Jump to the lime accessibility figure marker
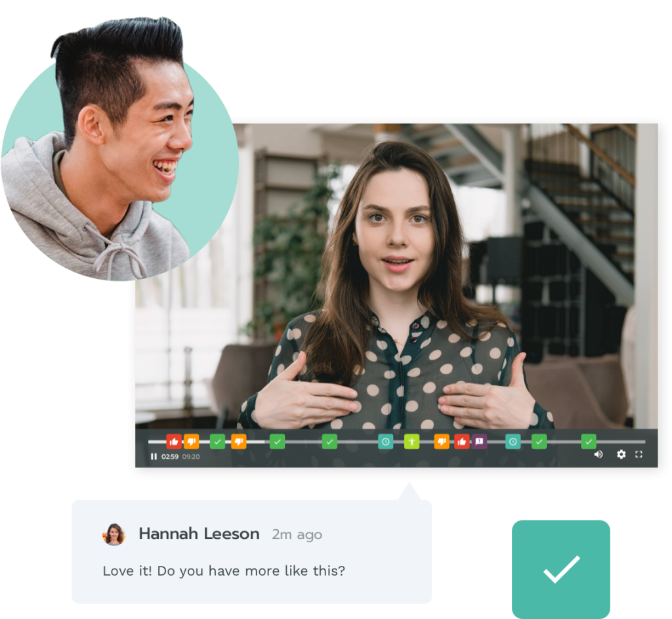The width and height of the screenshot is (672, 619). [x=411, y=442]
